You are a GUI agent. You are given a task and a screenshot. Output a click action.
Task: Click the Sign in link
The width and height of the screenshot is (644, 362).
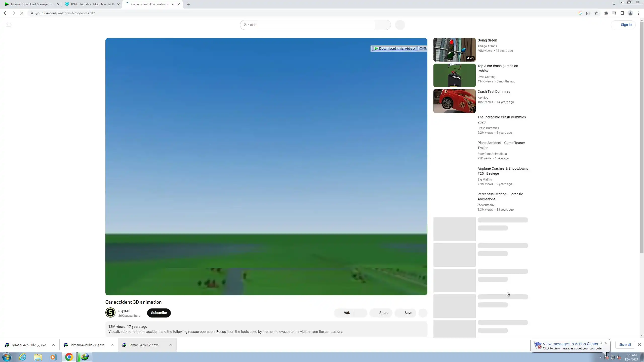point(626,25)
